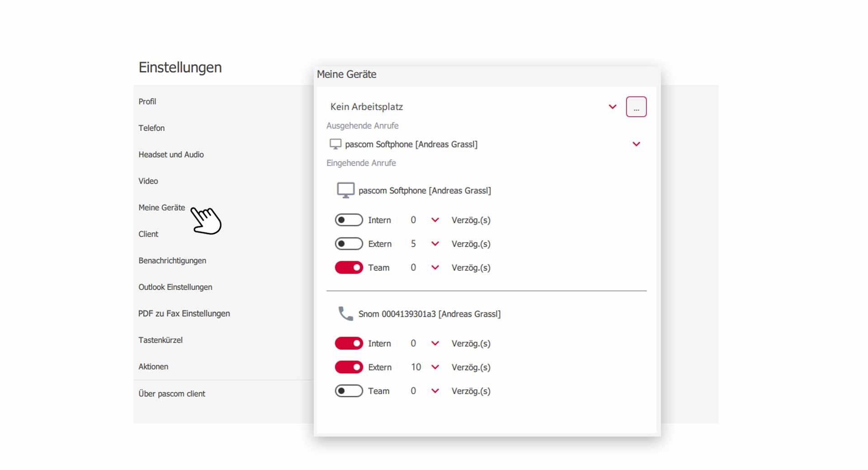Click the 'Meine Geräte' panel title
The width and height of the screenshot is (868, 470).
[x=346, y=75]
